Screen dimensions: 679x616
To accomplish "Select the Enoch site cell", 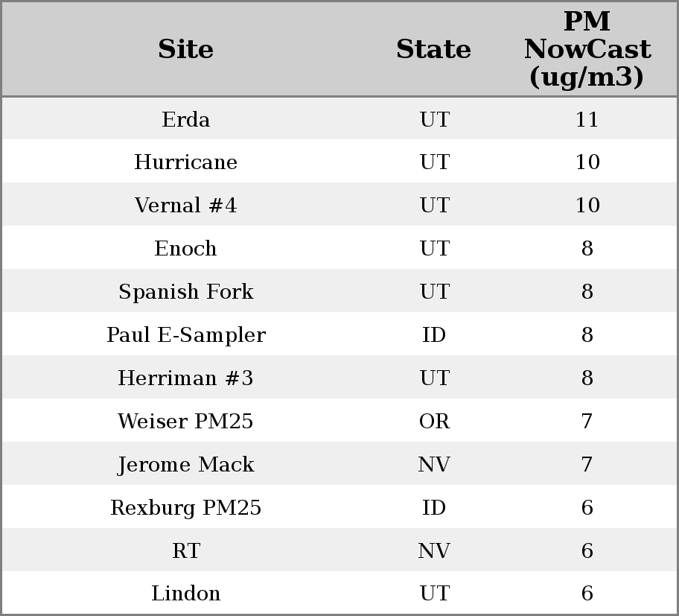I will click(x=186, y=249).
